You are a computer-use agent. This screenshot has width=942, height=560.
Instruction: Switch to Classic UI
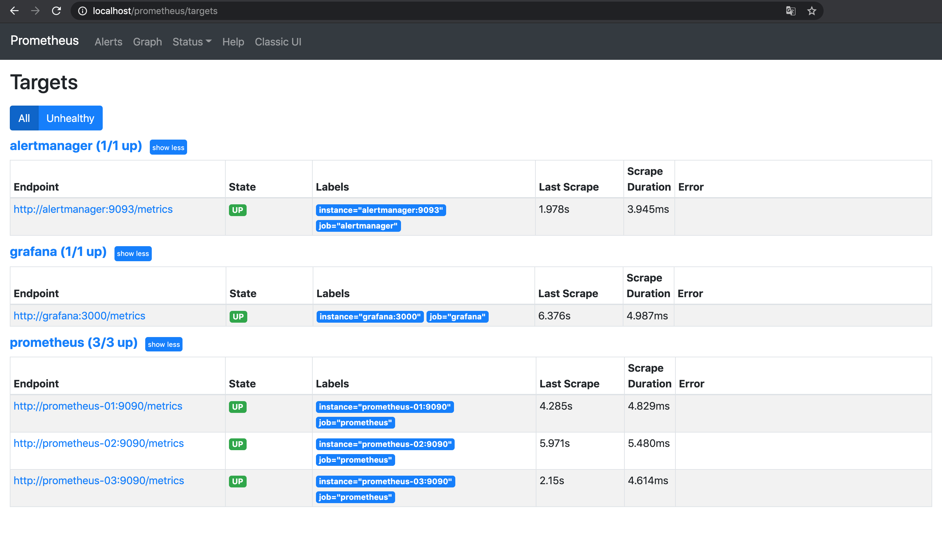point(278,42)
